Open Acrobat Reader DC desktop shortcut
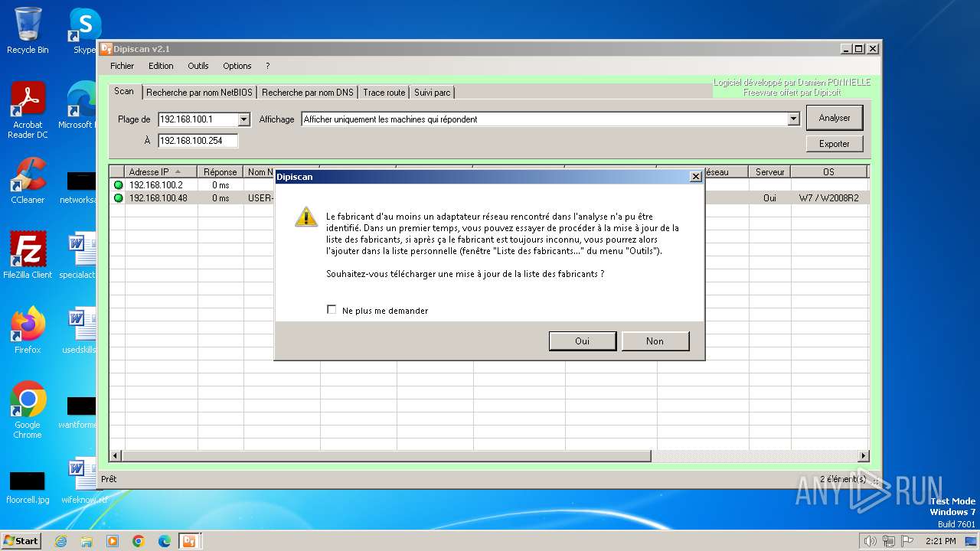The width and height of the screenshot is (980, 551). point(28,111)
